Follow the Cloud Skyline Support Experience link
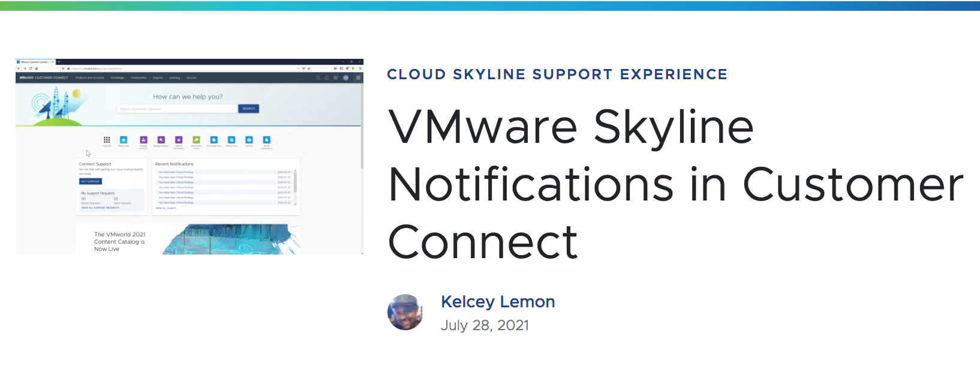 click(557, 74)
